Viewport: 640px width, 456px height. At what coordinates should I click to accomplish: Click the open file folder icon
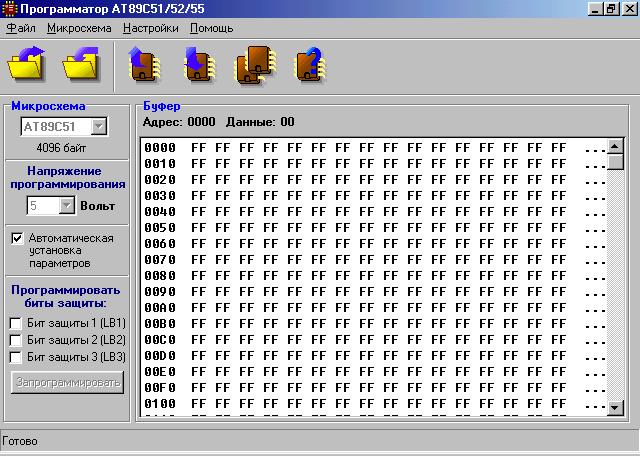click(26, 65)
